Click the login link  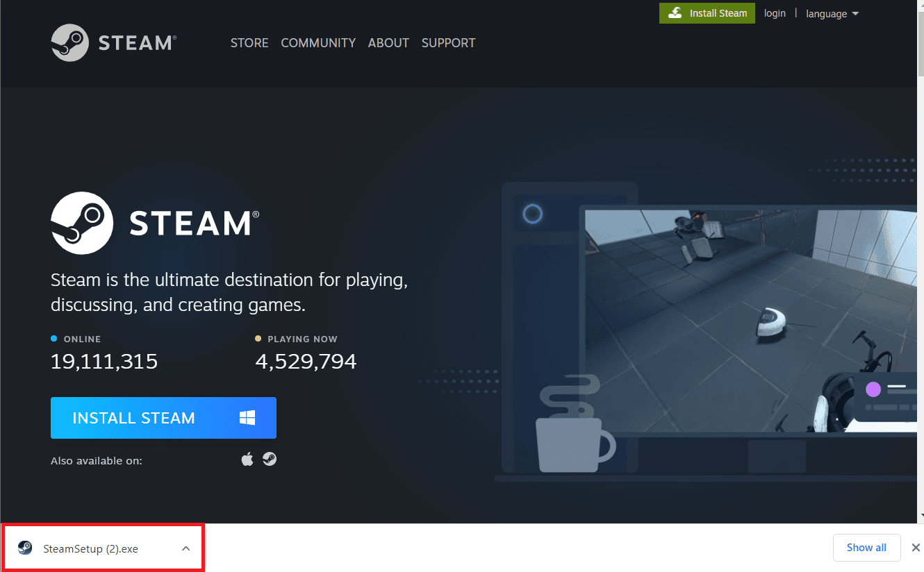tap(775, 13)
